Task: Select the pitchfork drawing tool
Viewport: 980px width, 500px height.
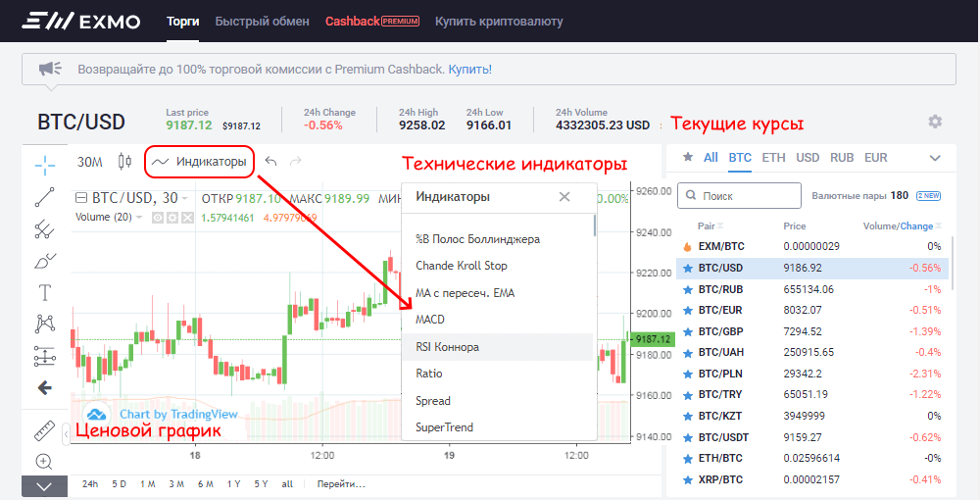Action: coord(44,229)
